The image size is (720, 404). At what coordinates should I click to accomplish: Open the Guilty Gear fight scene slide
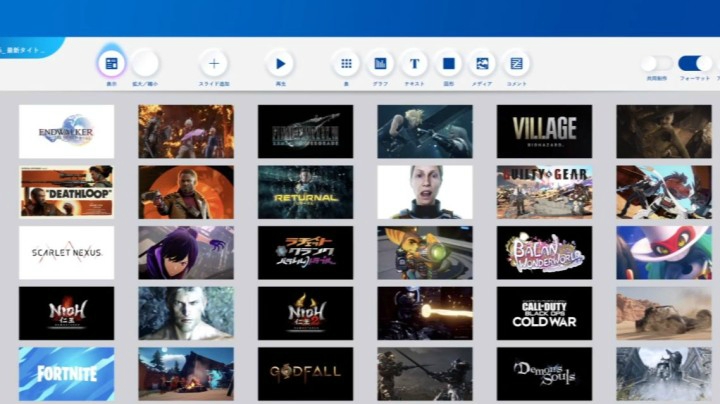pyautogui.click(x=664, y=192)
